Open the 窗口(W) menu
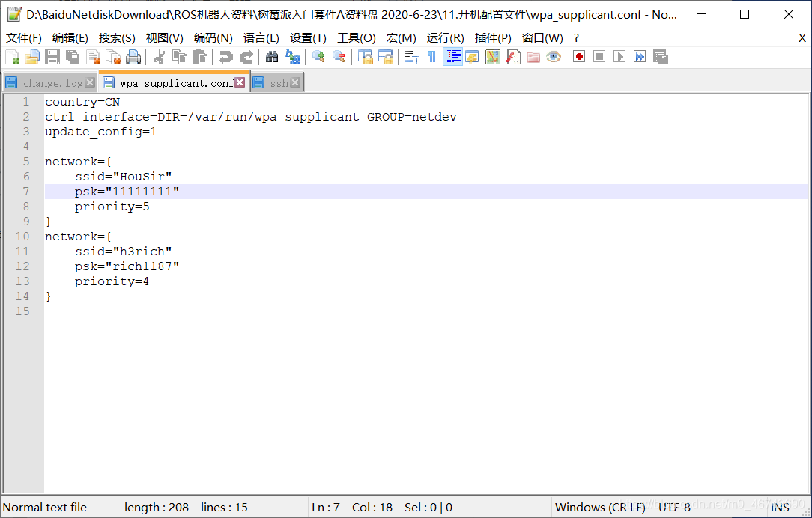This screenshot has height=518, width=812. (x=542, y=37)
